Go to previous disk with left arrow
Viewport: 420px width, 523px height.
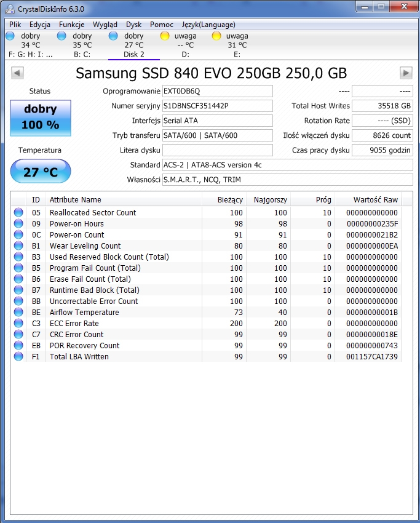17,73
